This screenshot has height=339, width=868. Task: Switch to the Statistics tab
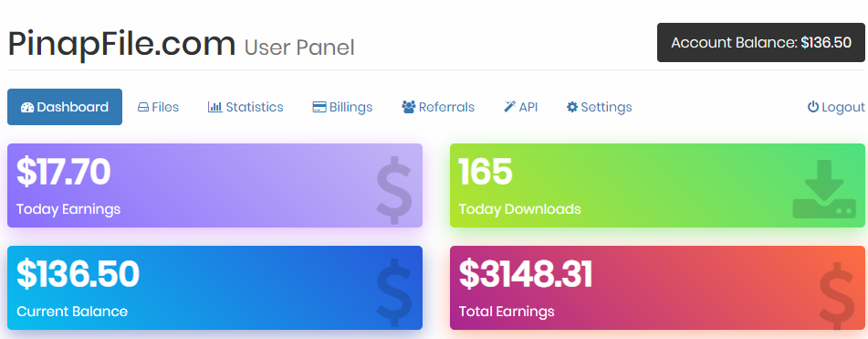246,107
